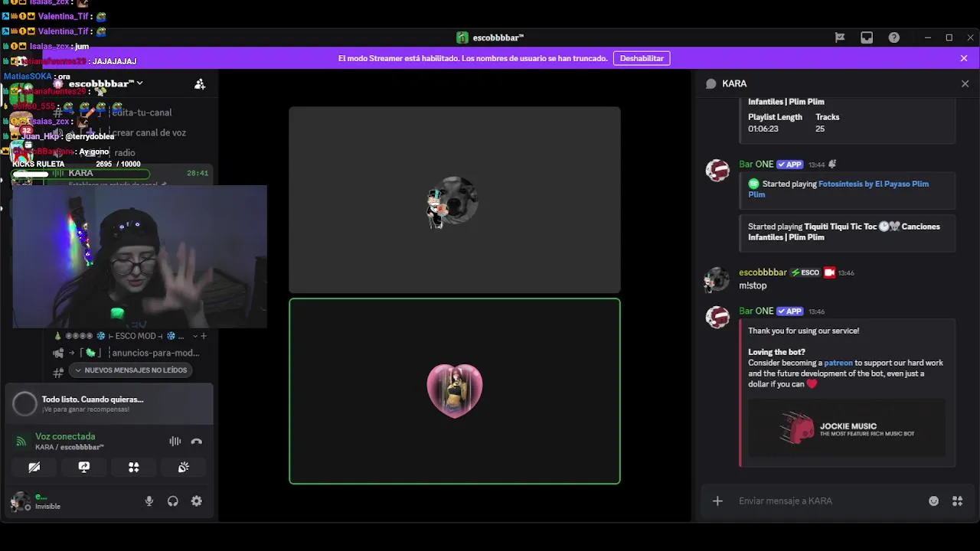Focus the Enviar mensaje a KARA field

[827, 501]
